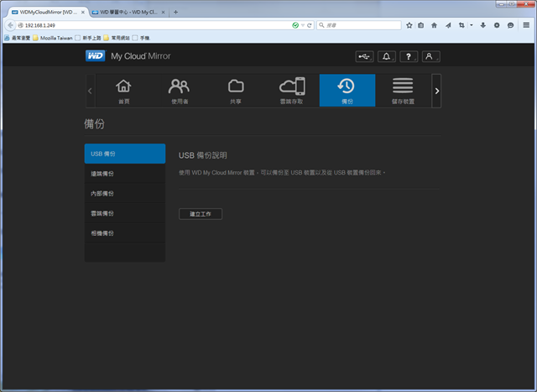Close the WD 學習中心 tab
The width and height of the screenshot is (537, 392).
pos(163,13)
